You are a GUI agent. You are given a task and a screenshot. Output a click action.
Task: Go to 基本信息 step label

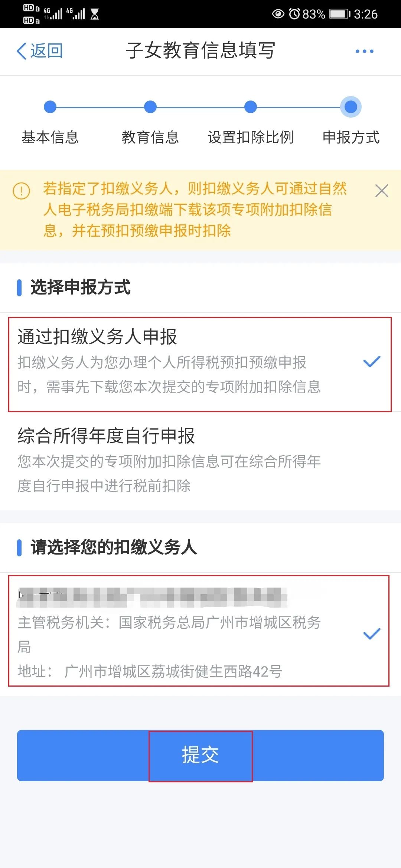coord(50,137)
